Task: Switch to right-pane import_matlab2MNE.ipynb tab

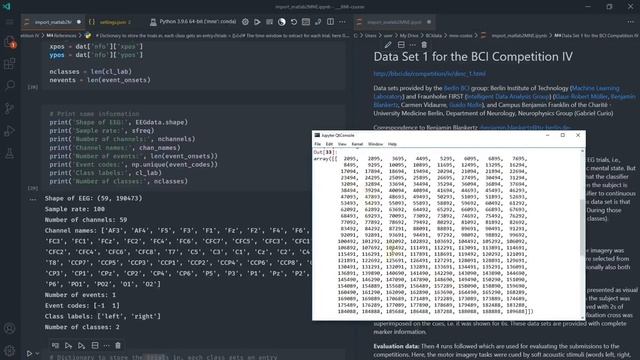Action: [x=394, y=22]
